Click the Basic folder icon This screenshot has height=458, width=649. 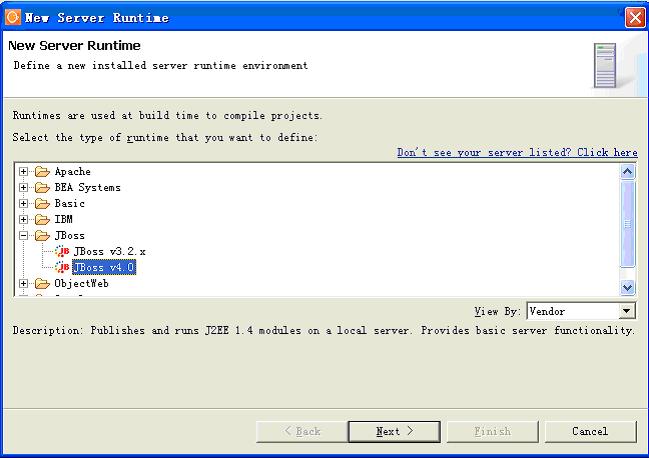pos(42,204)
